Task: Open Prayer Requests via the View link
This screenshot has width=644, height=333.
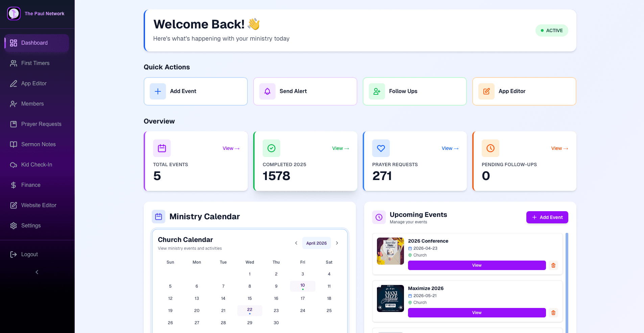Action: tap(450, 148)
